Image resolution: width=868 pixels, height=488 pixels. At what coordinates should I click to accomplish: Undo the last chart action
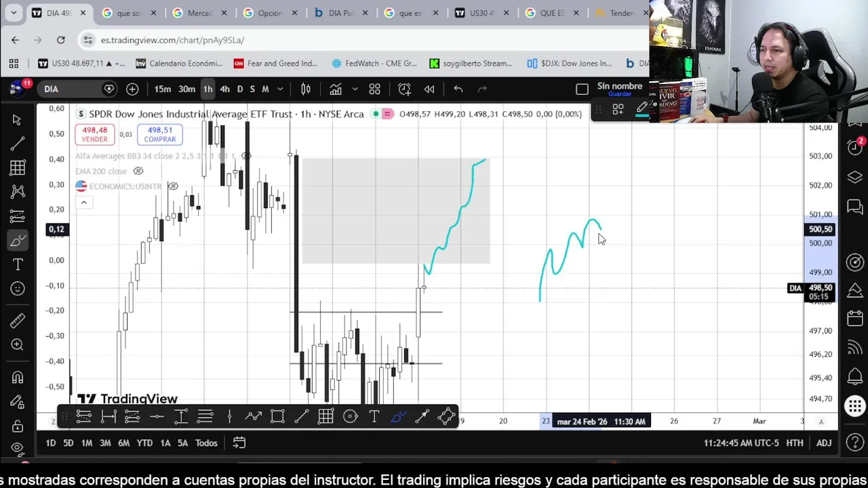[x=458, y=89]
